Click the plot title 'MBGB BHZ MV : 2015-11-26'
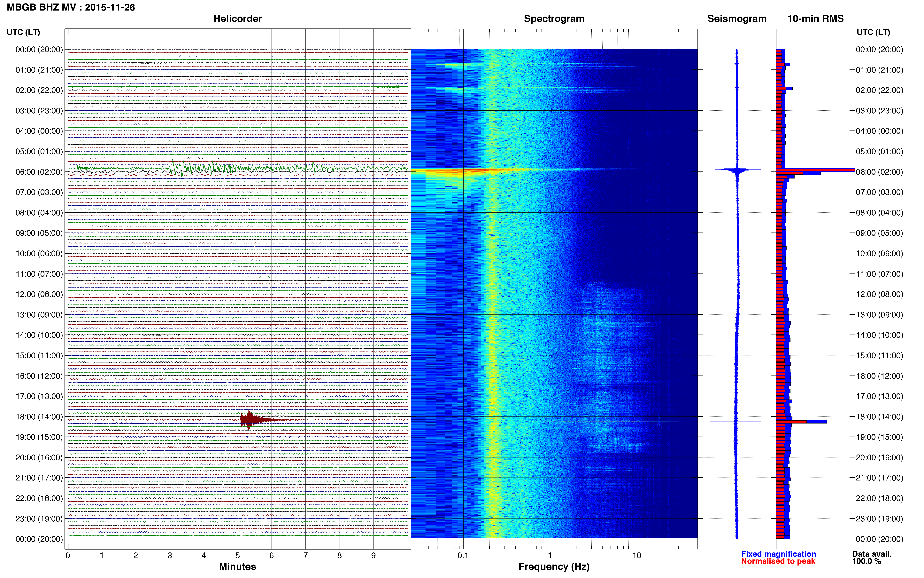The image size is (924, 578). [x=71, y=7]
